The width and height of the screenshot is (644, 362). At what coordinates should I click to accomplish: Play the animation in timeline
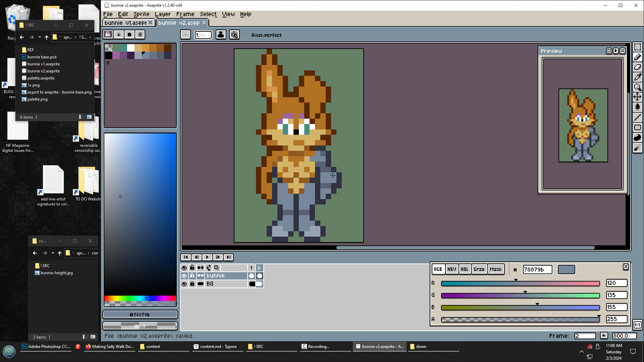207,257
